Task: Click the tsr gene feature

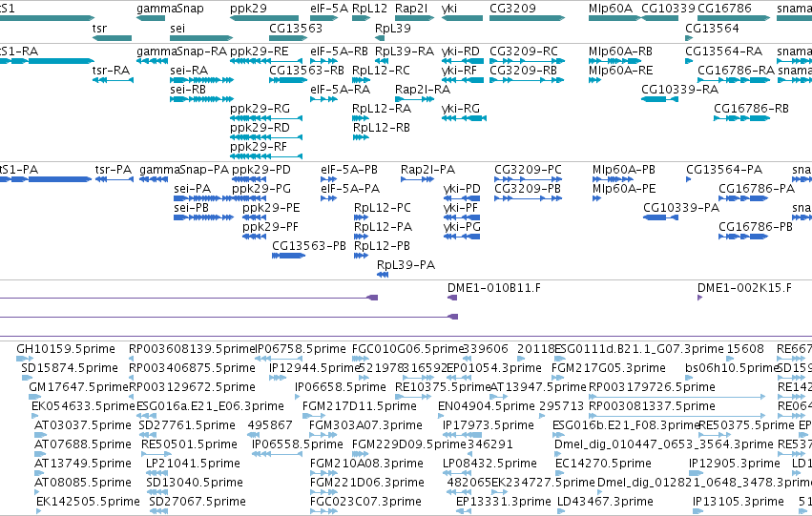Action: point(112,38)
